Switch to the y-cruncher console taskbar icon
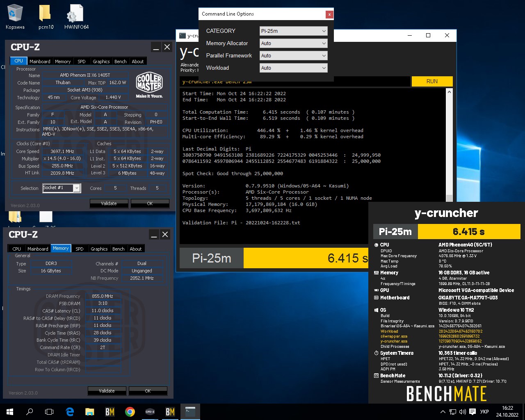 click(190, 412)
